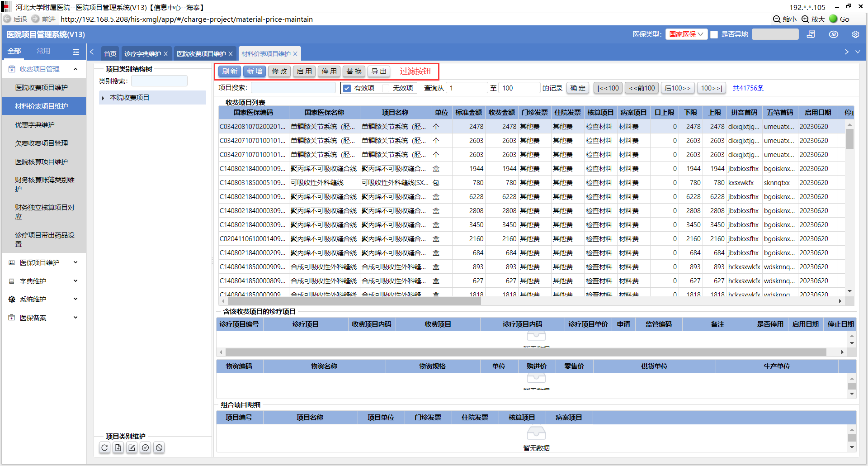Click the add-new-document icon under 项目类别维护
Screen dimensions: 868x466
[x=118, y=447]
